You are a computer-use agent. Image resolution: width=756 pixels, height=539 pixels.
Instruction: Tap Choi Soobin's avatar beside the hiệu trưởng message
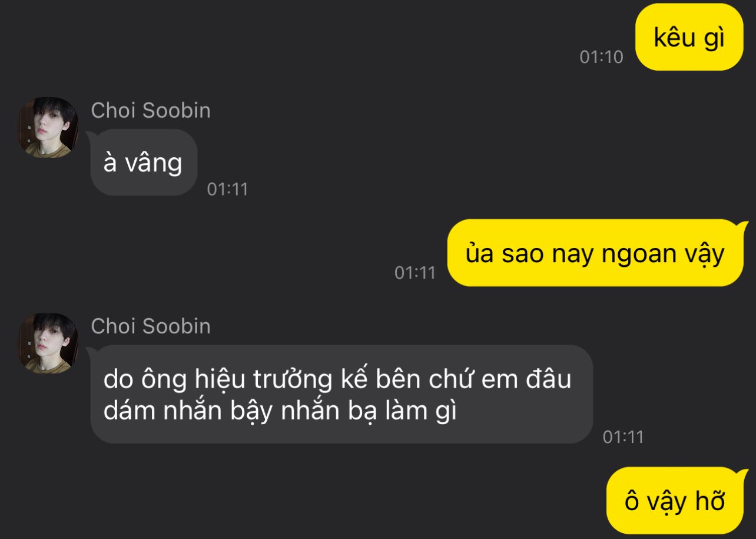coord(48,343)
